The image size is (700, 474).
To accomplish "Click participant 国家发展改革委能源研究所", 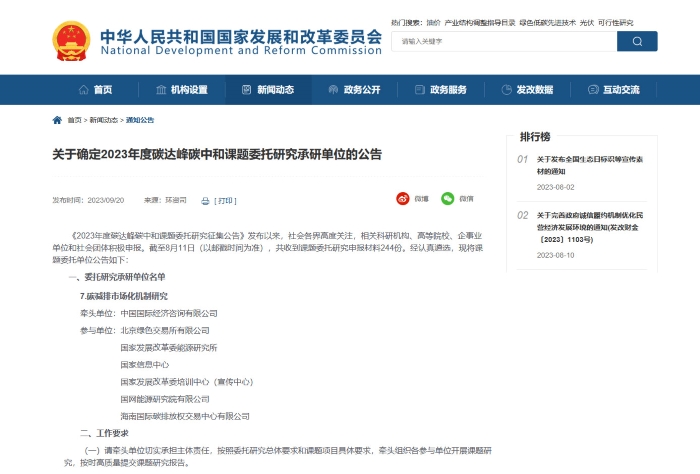I will click(169, 348).
